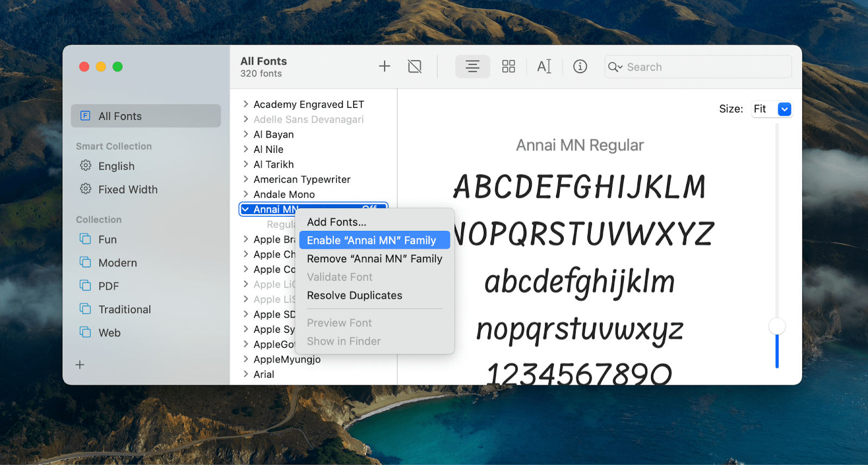The height and width of the screenshot is (465, 868).
Task: Expand the American Typewriter family
Action: (x=246, y=179)
